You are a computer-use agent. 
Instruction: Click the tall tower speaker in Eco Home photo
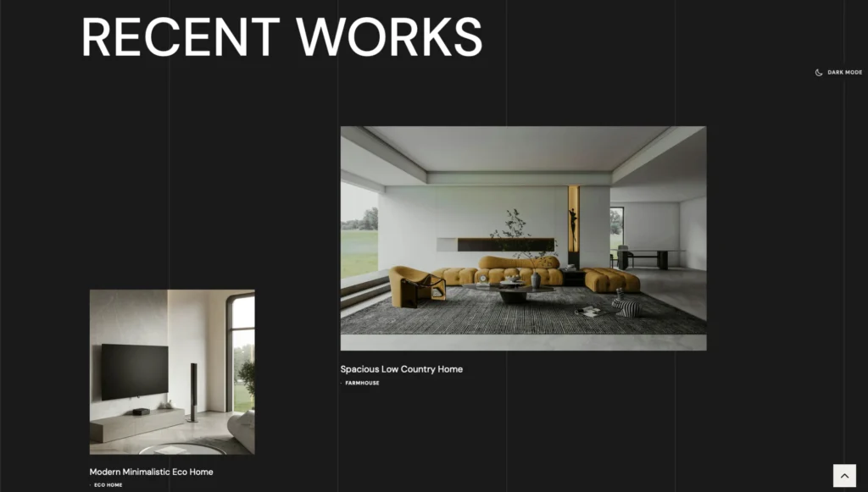coord(193,391)
